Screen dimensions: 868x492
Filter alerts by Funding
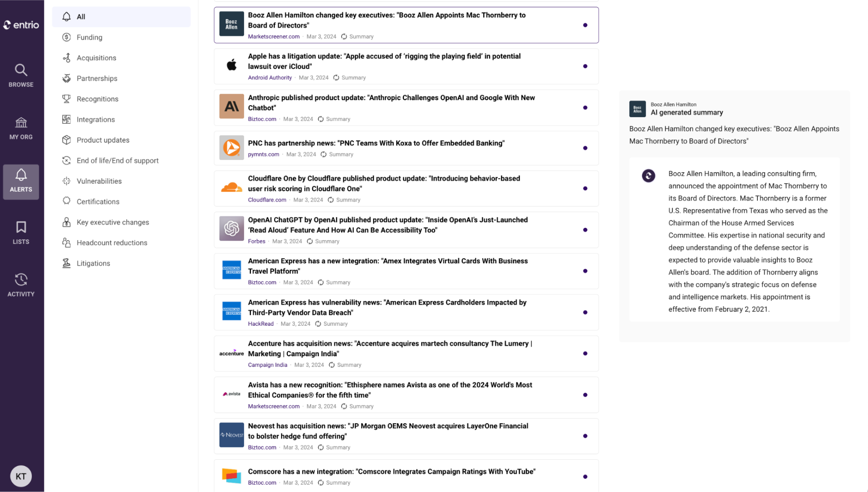pos(121,37)
